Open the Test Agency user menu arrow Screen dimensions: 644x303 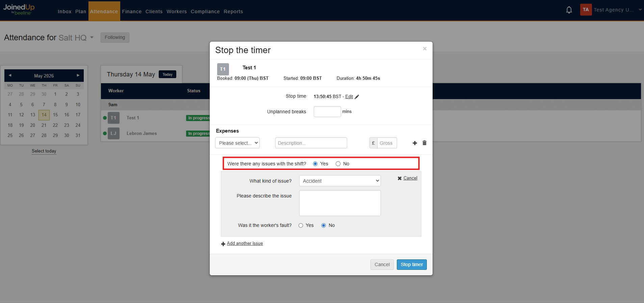[640, 10]
